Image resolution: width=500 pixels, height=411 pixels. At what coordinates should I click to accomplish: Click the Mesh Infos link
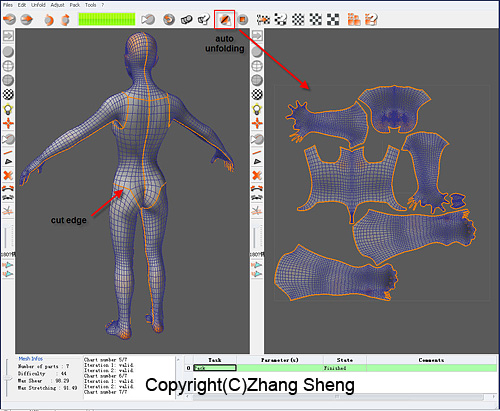pos(30,359)
